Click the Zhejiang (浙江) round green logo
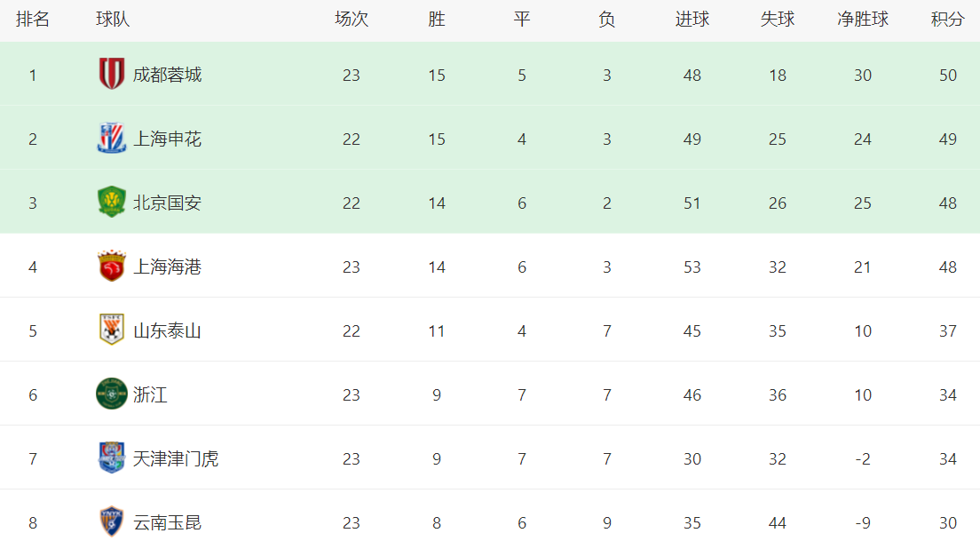This screenshot has height=549, width=980. [x=112, y=394]
